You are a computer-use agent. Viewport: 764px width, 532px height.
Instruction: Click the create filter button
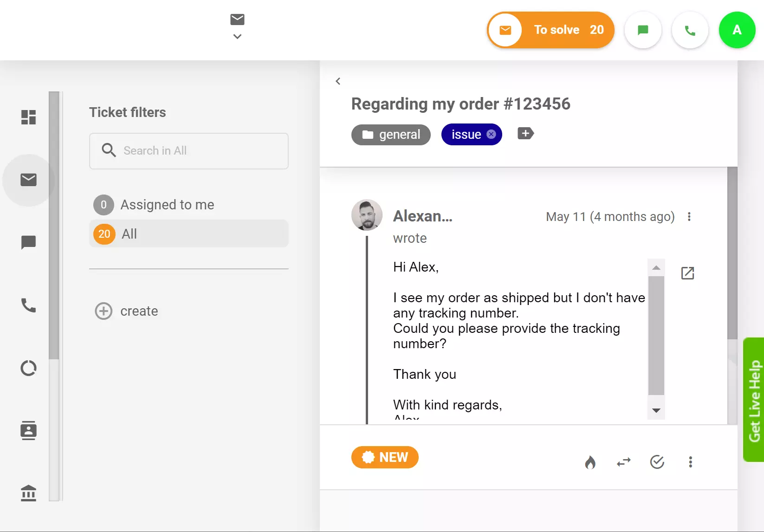tap(126, 311)
